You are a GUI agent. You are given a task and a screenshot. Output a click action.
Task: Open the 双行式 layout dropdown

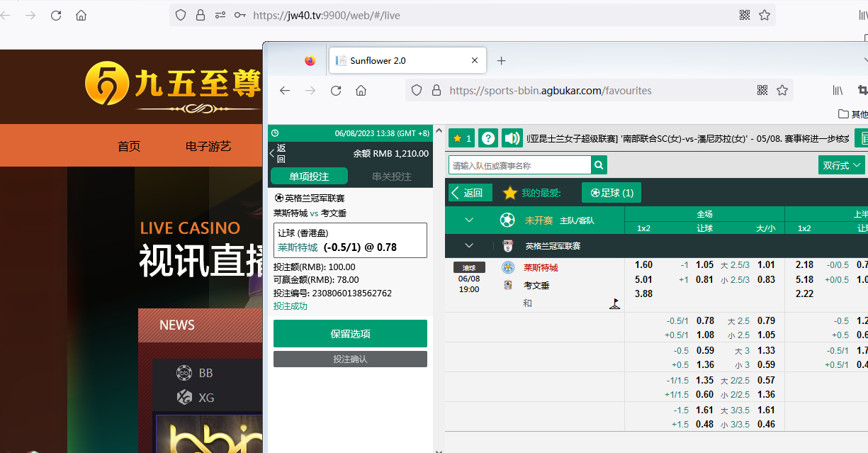point(842,165)
